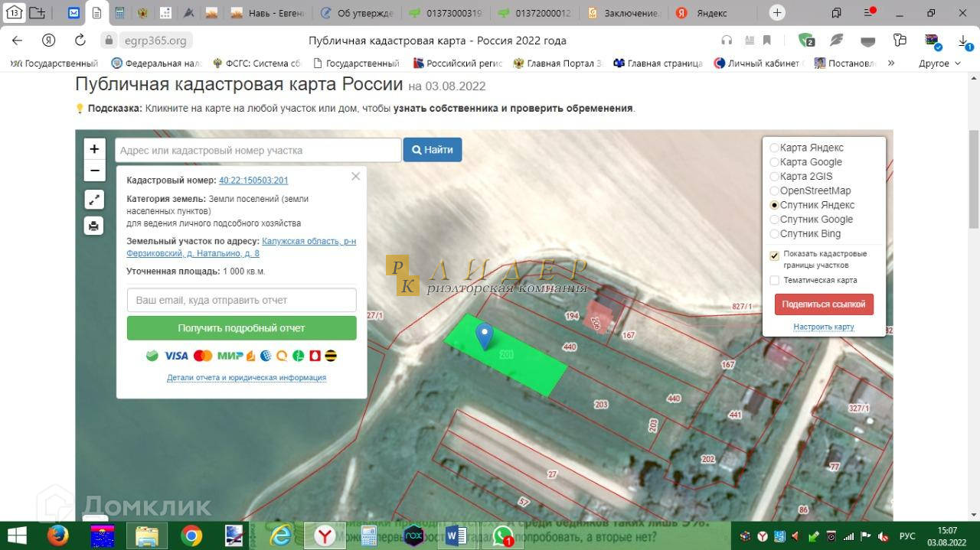The image size is (980, 550).
Task: Open the Российский регис bookmark
Action: pyautogui.click(x=457, y=63)
